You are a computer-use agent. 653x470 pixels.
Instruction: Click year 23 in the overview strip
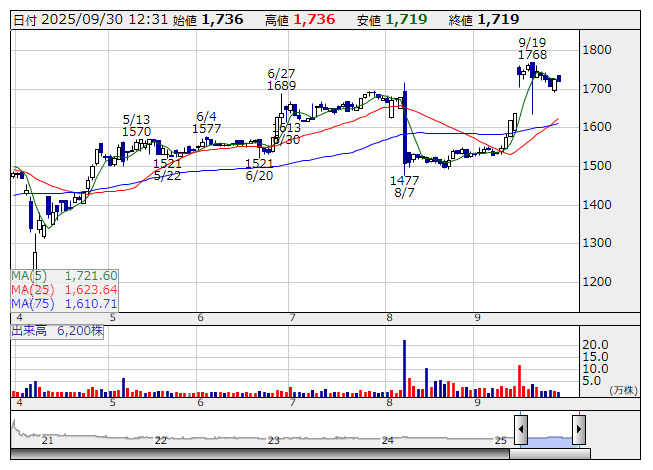(x=274, y=440)
